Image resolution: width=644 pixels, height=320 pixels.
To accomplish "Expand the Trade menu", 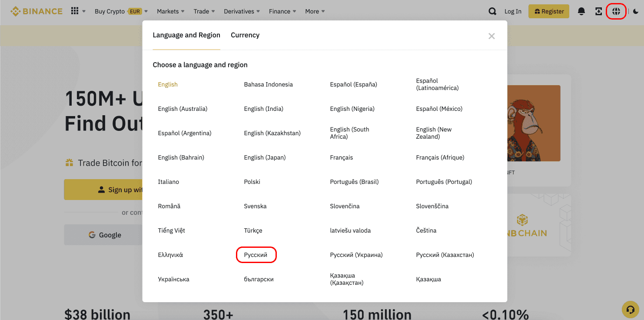I will (204, 11).
